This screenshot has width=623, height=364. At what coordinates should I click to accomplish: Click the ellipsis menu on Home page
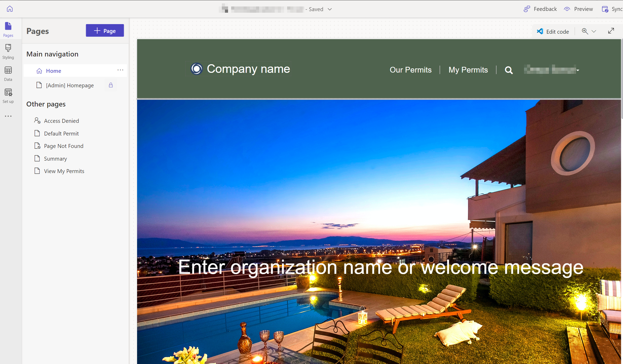click(121, 70)
